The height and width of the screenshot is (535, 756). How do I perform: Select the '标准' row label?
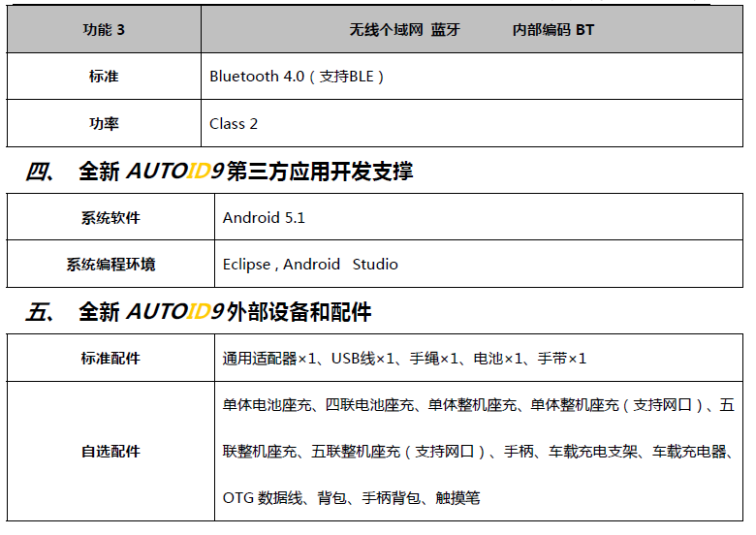coord(104,77)
